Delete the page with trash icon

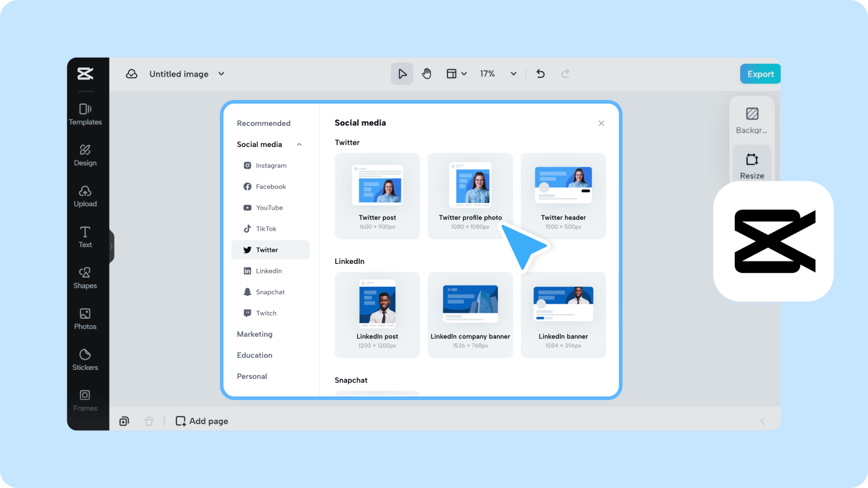tap(149, 421)
